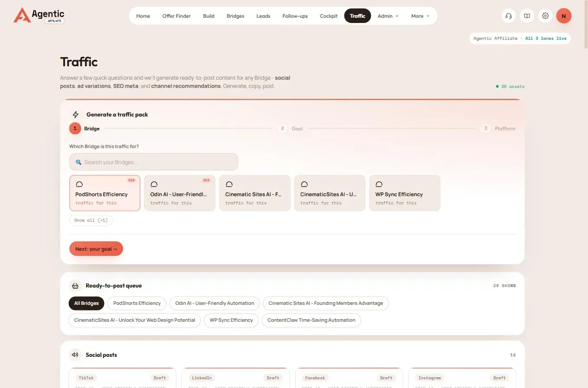Click the Agentic Affiliate logo
This screenshot has width=588, height=388.
(x=39, y=16)
